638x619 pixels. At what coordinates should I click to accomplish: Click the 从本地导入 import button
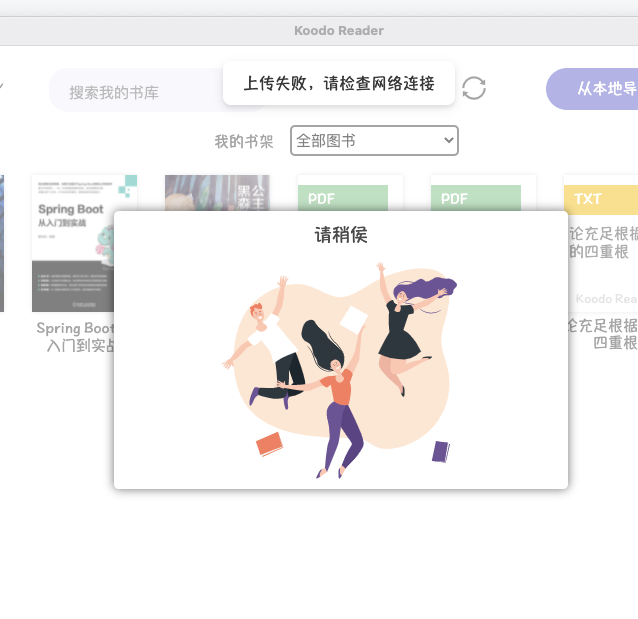click(592, 89)
